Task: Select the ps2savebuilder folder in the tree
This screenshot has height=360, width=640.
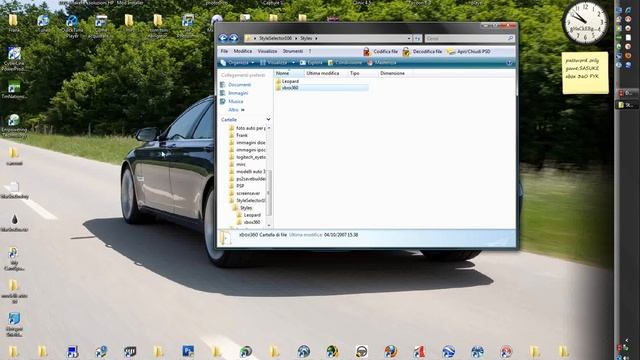Action: 247,179
